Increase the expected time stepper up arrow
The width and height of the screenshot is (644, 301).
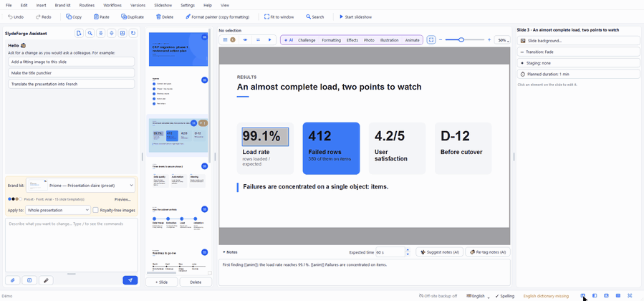coord(408,249)
